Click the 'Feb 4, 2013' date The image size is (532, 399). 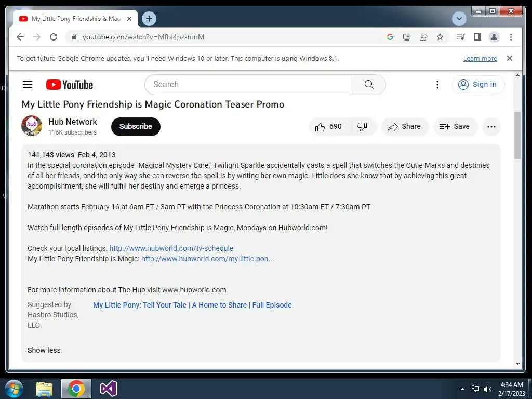coord(97,155)
